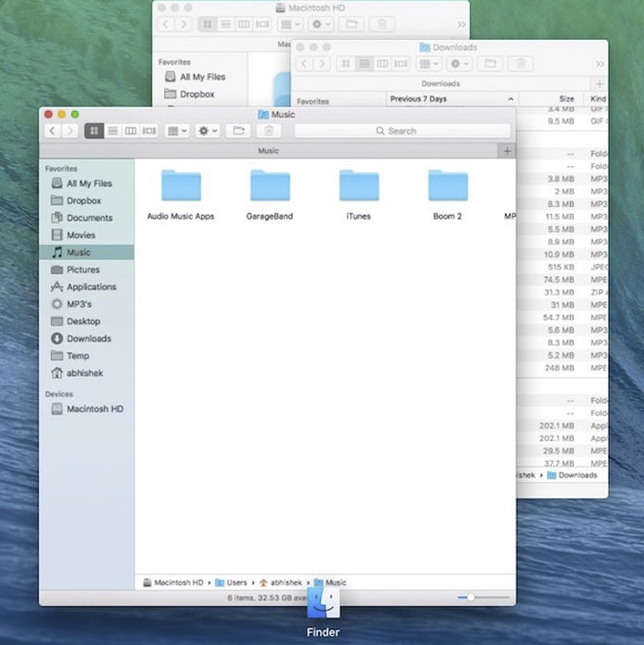Click Macintosh HD in the path bar
Viewport: 644px width, 645px height.
173,583
